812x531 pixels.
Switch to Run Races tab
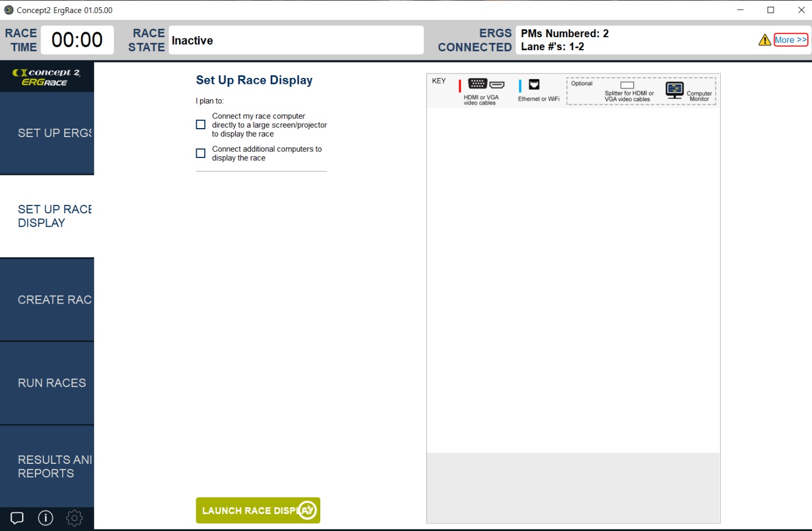point(47,383)
